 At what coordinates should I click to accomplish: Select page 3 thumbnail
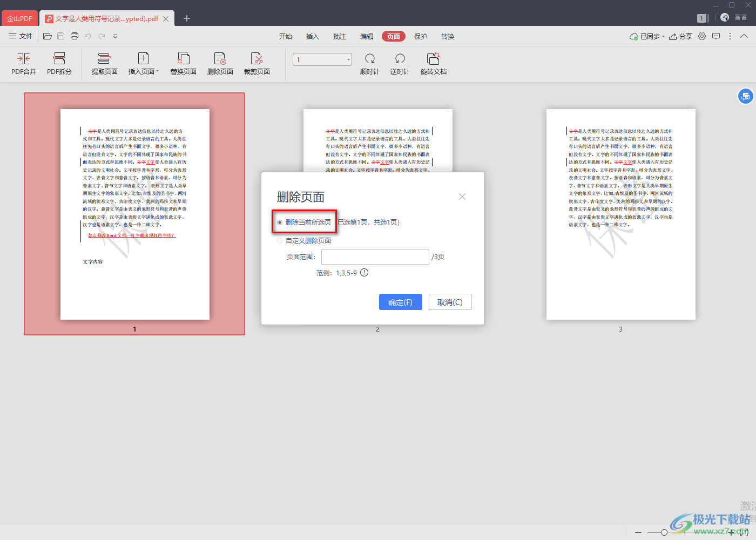point(620,214)
